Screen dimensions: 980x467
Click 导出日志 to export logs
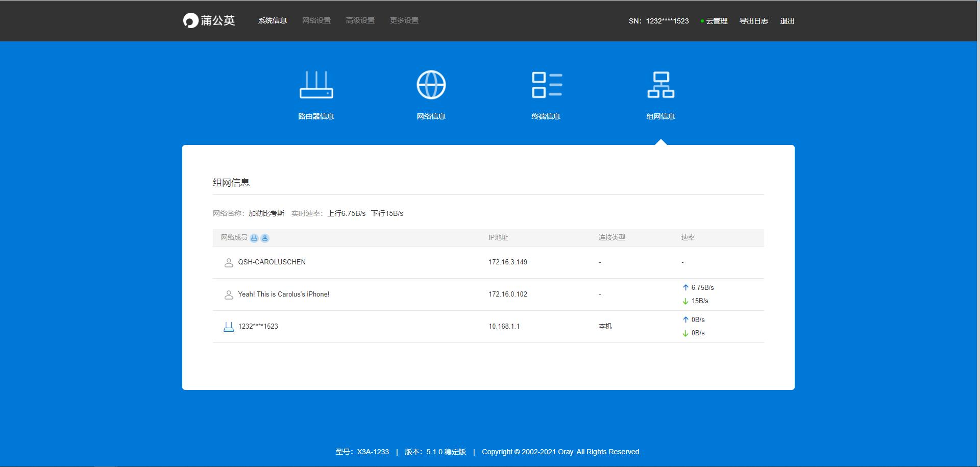coord(754,21)
